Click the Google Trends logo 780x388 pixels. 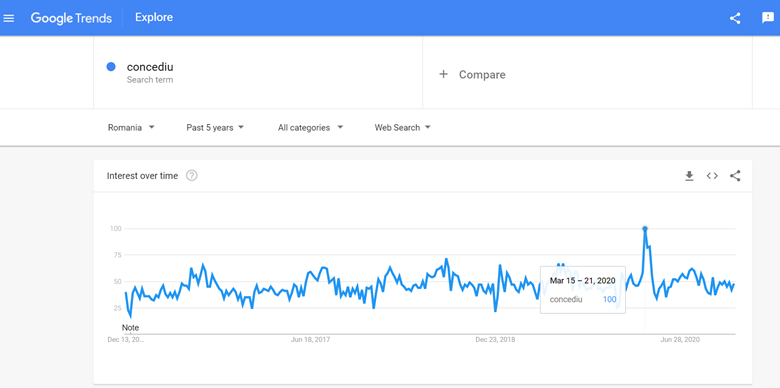pyautogui.click(x=71, y=18)
